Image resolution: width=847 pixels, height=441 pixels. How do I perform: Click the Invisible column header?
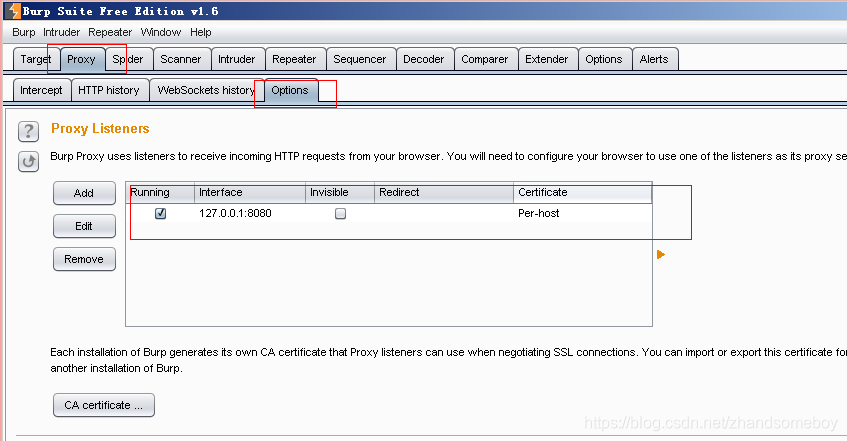click(x=340, y=192)
